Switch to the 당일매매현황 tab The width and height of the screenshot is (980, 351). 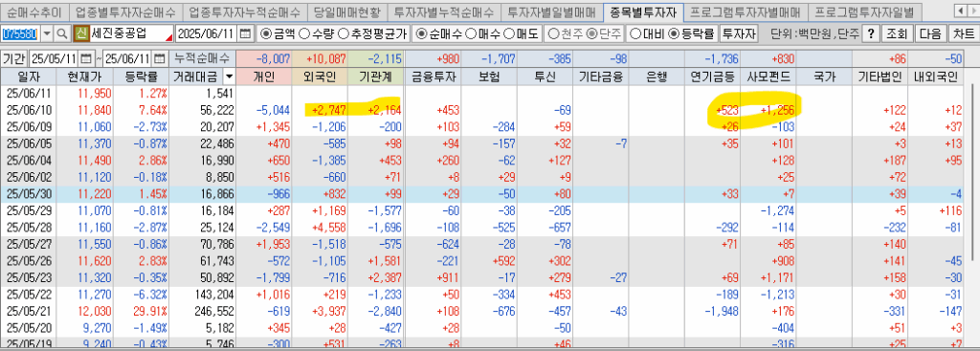346,11
